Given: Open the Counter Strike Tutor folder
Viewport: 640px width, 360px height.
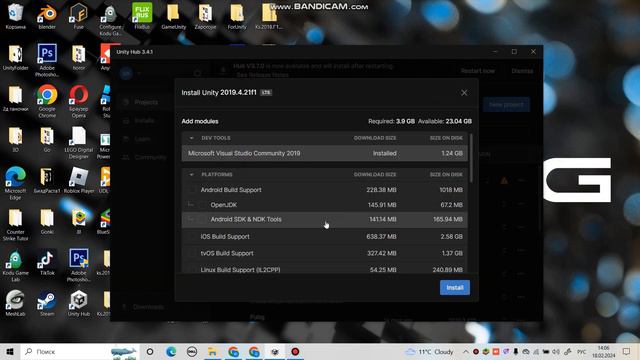Looking at the screenshot, I should tap(16, 224).
